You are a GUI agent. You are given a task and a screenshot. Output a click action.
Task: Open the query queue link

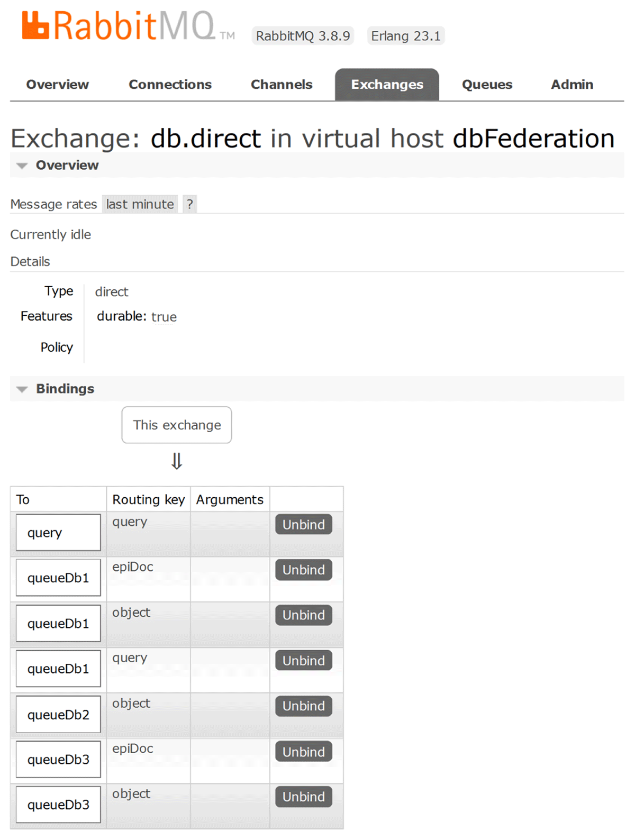[x=58, y=533]
